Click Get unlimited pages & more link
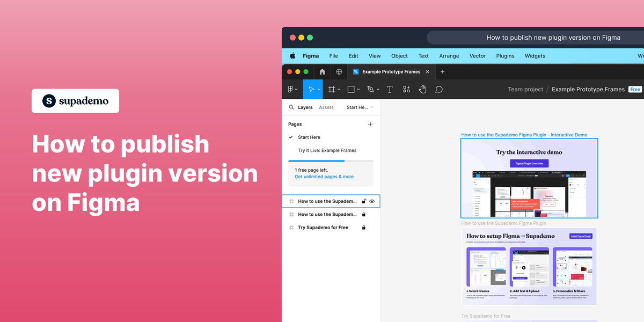This screenshot has width=644, height=322. (324, 177)
